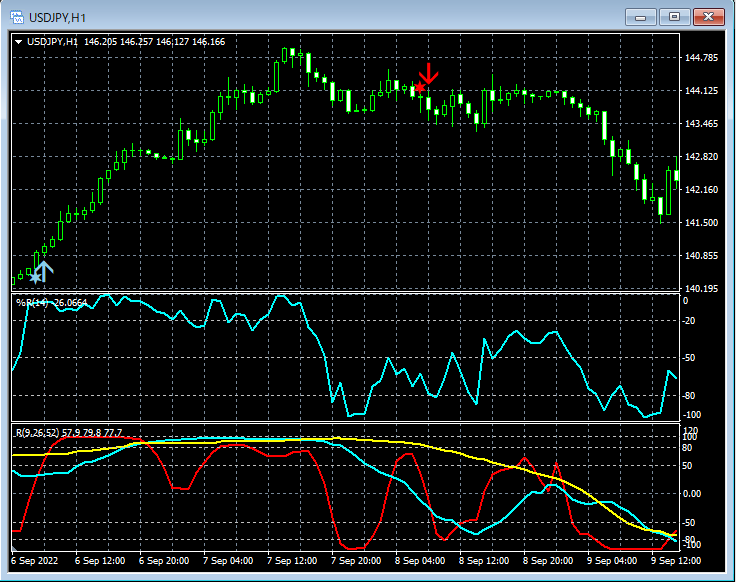Select the blue star marker near chart bottom
This screenshot has width=737, height=582.
tap(35, 277)
